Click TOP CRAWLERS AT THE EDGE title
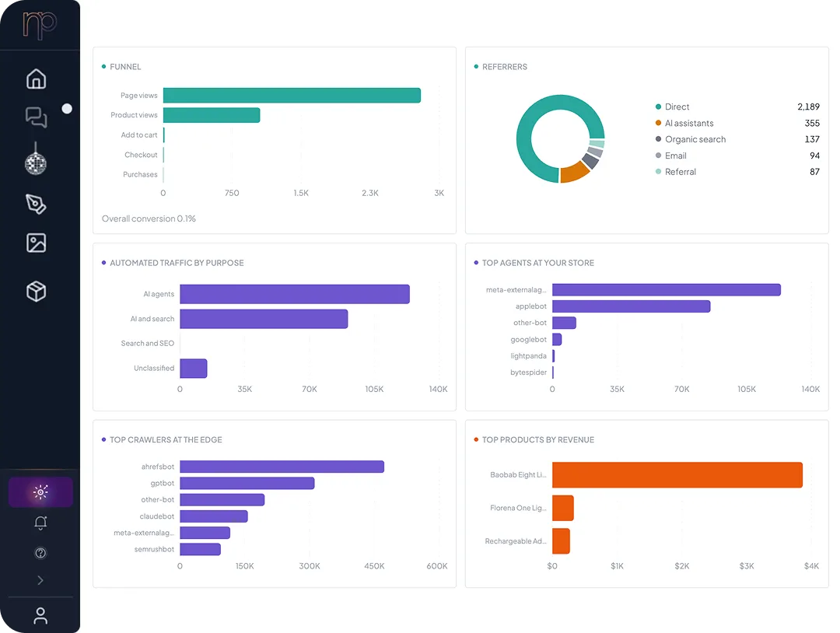 (166, 439)
